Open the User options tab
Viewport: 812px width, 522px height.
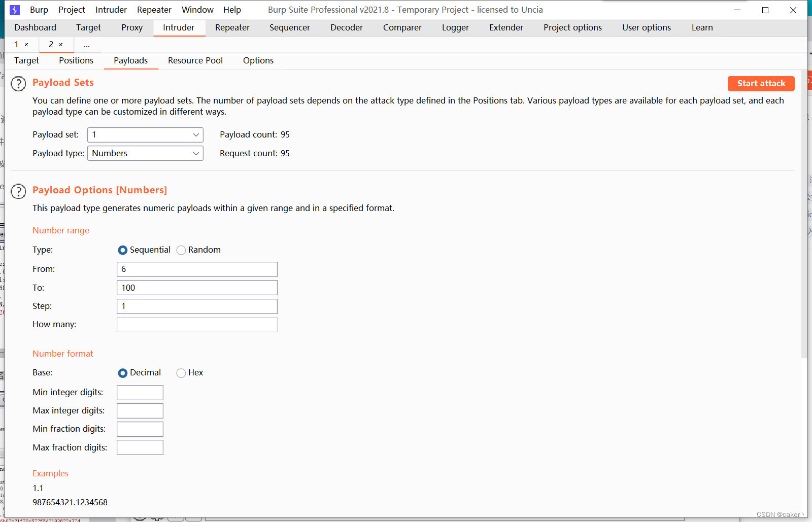pos(647,27)
